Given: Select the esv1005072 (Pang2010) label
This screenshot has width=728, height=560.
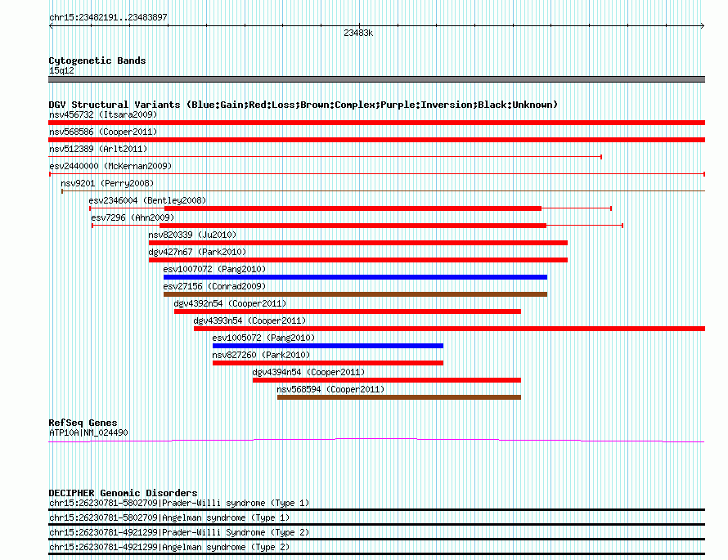Looking at the screenshot, I should (263, 338).
